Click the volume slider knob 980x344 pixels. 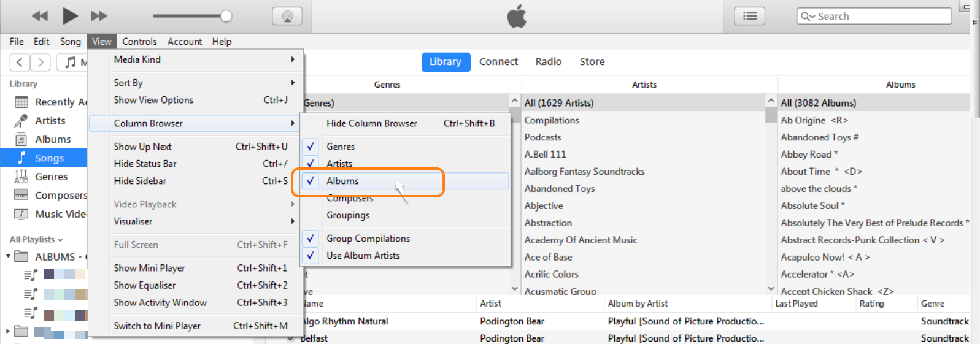click(226, 16)
